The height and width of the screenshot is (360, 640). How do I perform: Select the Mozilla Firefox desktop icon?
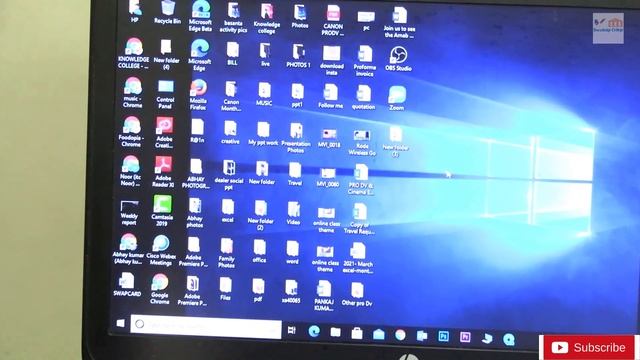[x=198, y=95]
